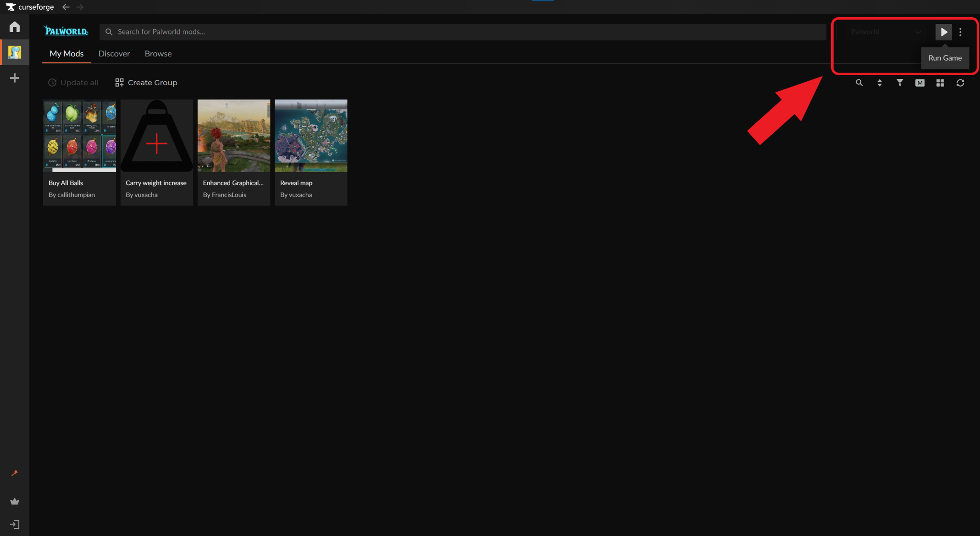Open the Enhanced Graphical mod thumbnail
The image size is (980, 536).
click(234, 136)
